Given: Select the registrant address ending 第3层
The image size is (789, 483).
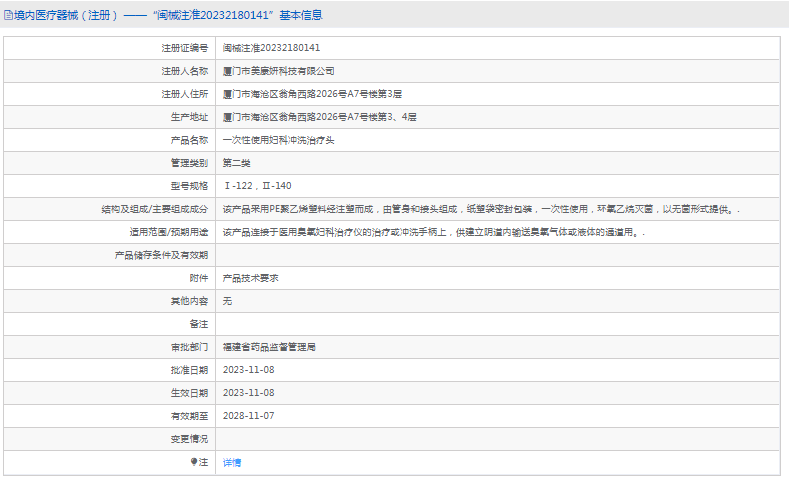Looking at the screenshot, I should pyautogui.click(x=312, y=94).
